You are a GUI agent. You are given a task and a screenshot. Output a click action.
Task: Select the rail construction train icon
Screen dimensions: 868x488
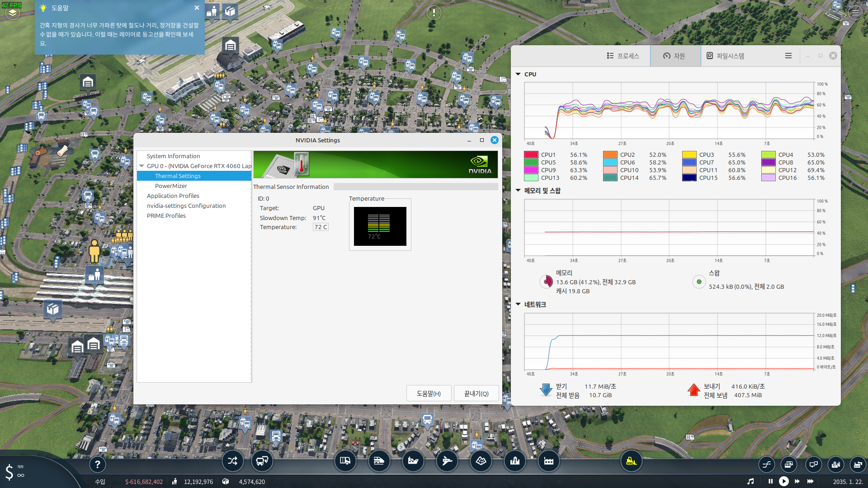click(x=379, y=461)
